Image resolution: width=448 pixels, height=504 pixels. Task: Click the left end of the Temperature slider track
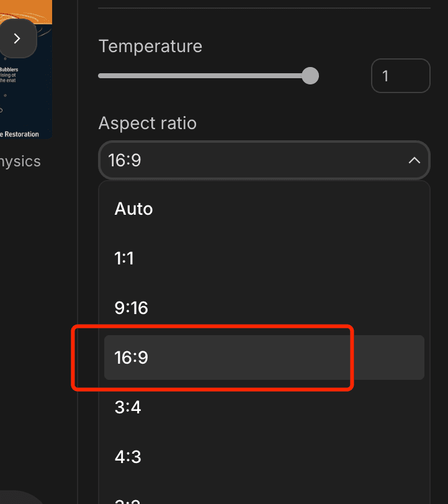click(101, 76)
